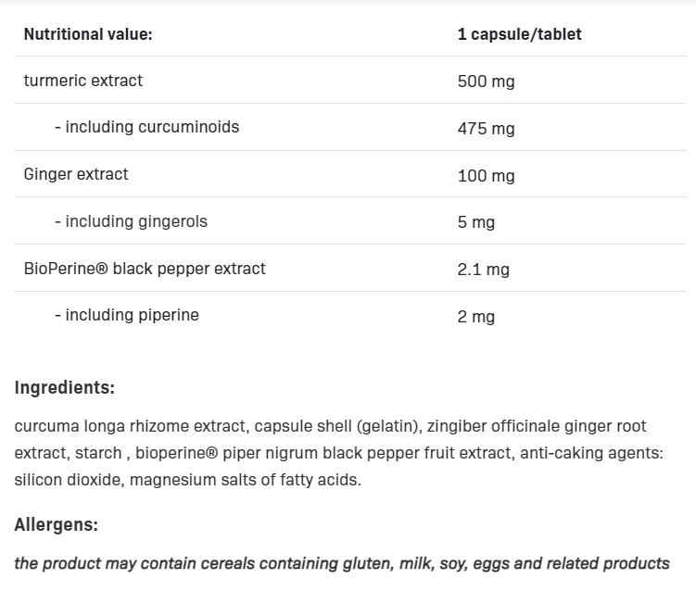The width and height of the screenshot is (696, 616).
Task: Click the gluten allergen warning sentence
Action: [342, 563]
